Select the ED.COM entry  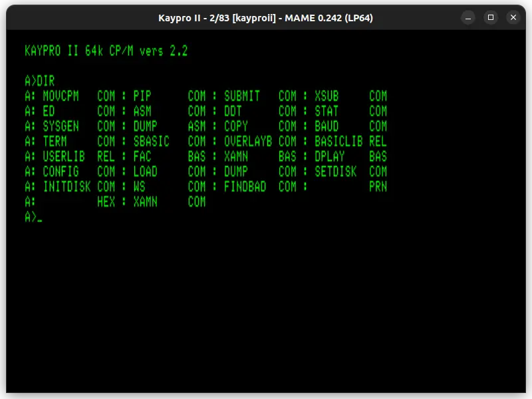(x=48, y=111)
